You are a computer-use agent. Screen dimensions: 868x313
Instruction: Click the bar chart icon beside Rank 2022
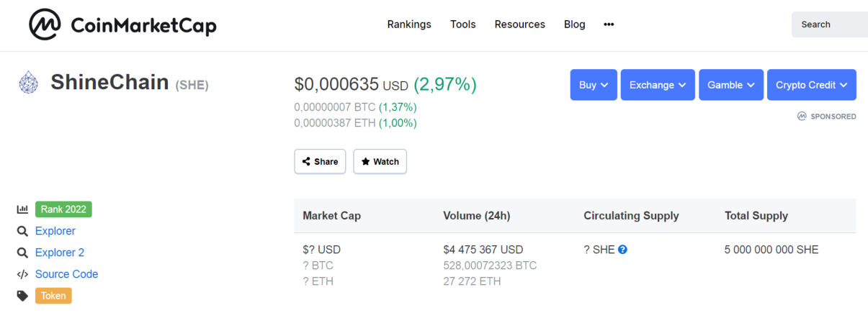coord(22,209)
